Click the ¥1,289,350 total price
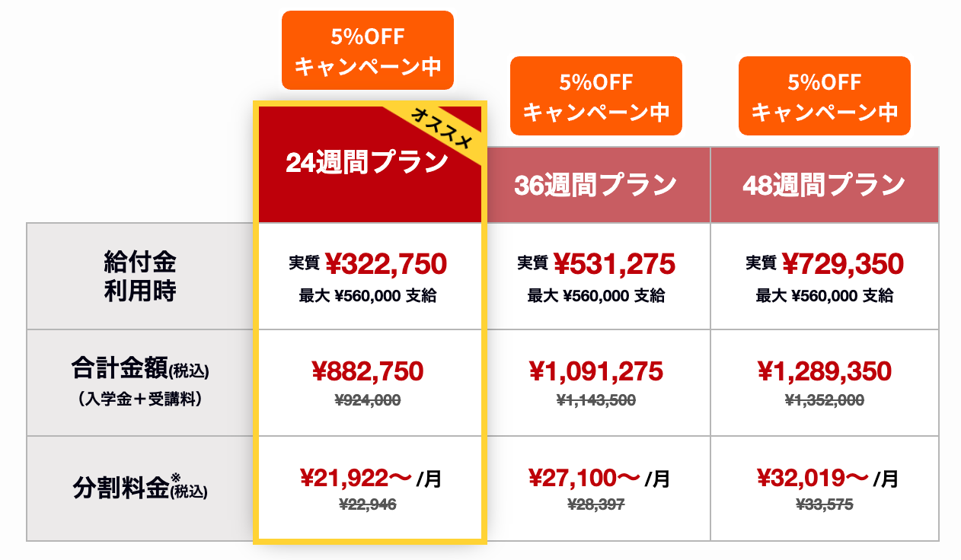 [825, 371]
